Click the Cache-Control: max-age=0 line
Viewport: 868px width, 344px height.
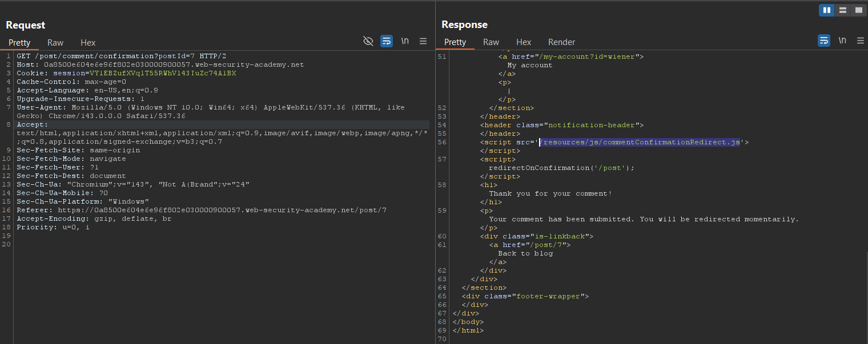point(71,82)
